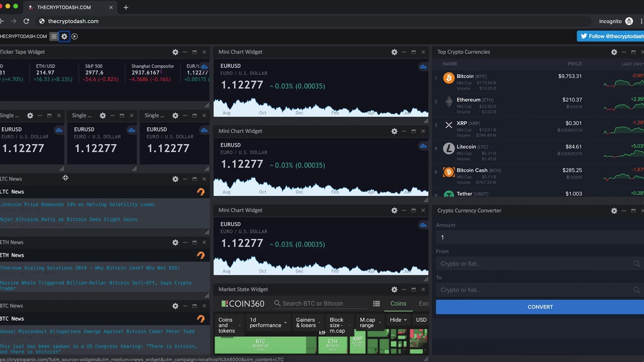Select the ETH/USD ticker in the tape
This screenshot has width=644, height=362.
pyautogui.click(x=53, y=73)
